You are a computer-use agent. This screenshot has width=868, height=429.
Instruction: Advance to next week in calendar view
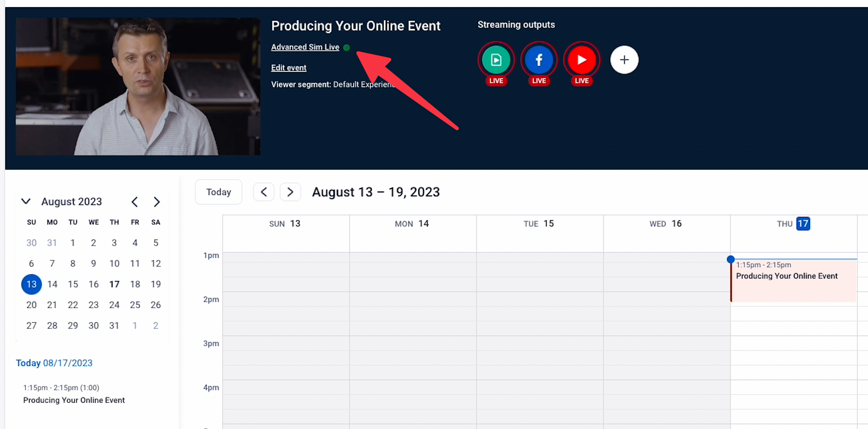click(x=290, y=192)
